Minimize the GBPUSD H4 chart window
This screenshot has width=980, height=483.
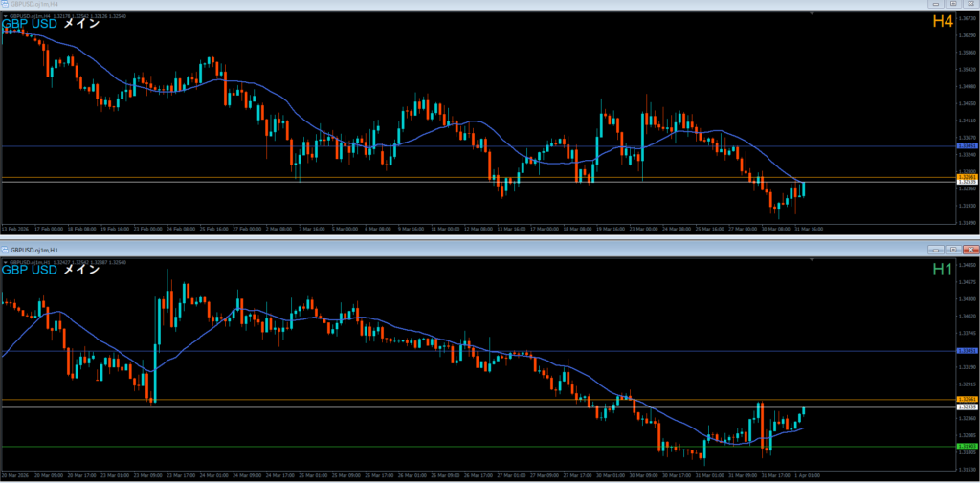[936, 5]
